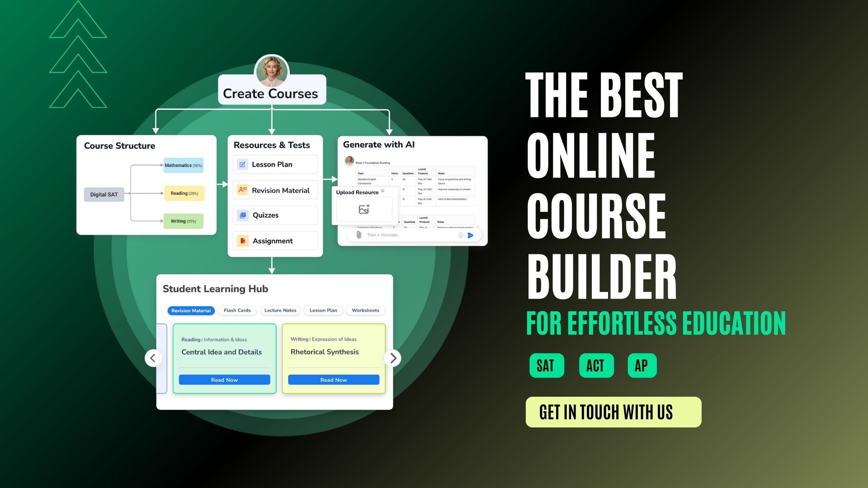Click the AI chat attachment icon
Screen dimensions: 868x488
(355, 234)
